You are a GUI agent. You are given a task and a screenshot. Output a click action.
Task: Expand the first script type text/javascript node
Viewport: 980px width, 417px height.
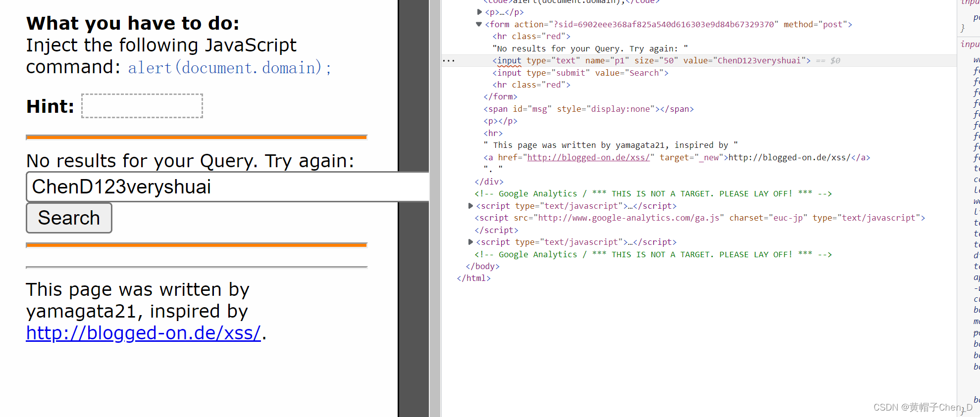(470, 206)
